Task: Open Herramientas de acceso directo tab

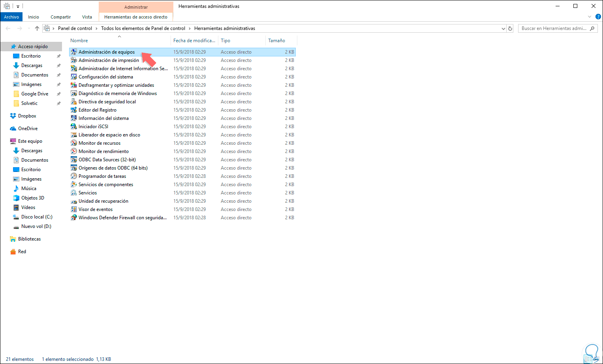Action: tap(136, 17)
